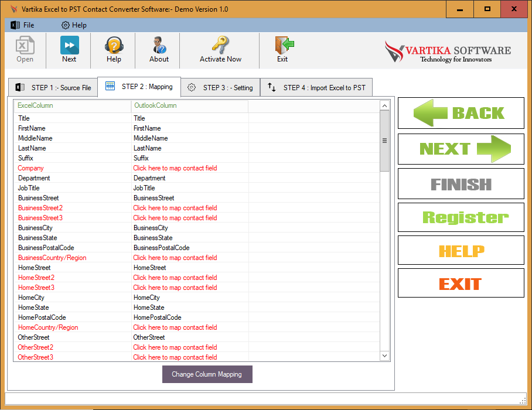Image resolution: width=532 pixels, height=410 pixels.
Task: Click the Open Excel file toolbar icon
Action: tap(25, 50)
